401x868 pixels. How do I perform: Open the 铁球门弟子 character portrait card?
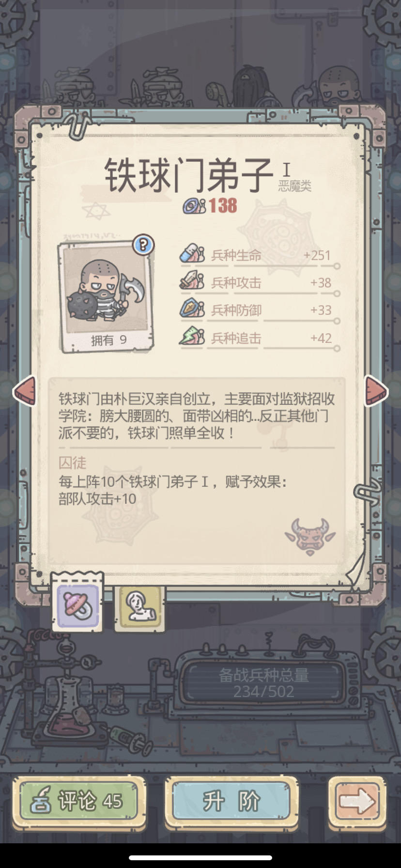[x=106, y=297]
